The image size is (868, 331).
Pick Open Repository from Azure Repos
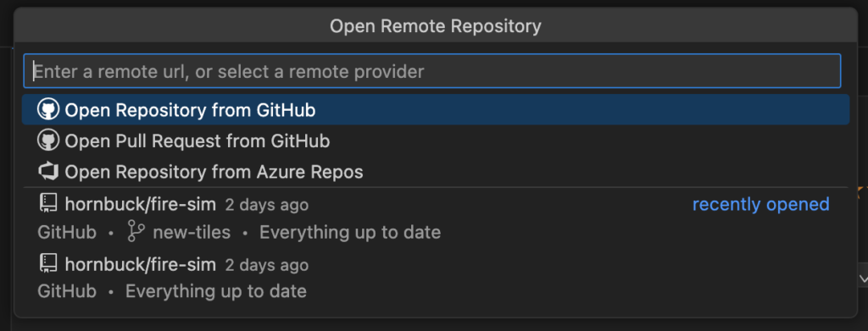pos(436,172)
